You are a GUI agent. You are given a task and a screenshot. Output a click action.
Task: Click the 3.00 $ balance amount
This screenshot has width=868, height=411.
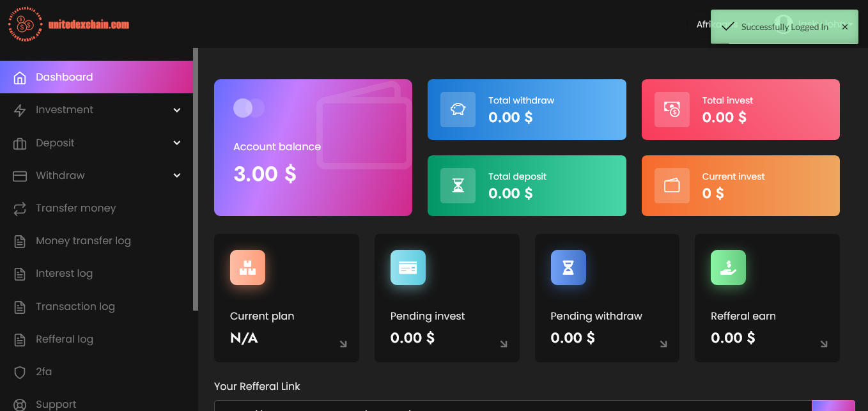click(x=265, y=174)
